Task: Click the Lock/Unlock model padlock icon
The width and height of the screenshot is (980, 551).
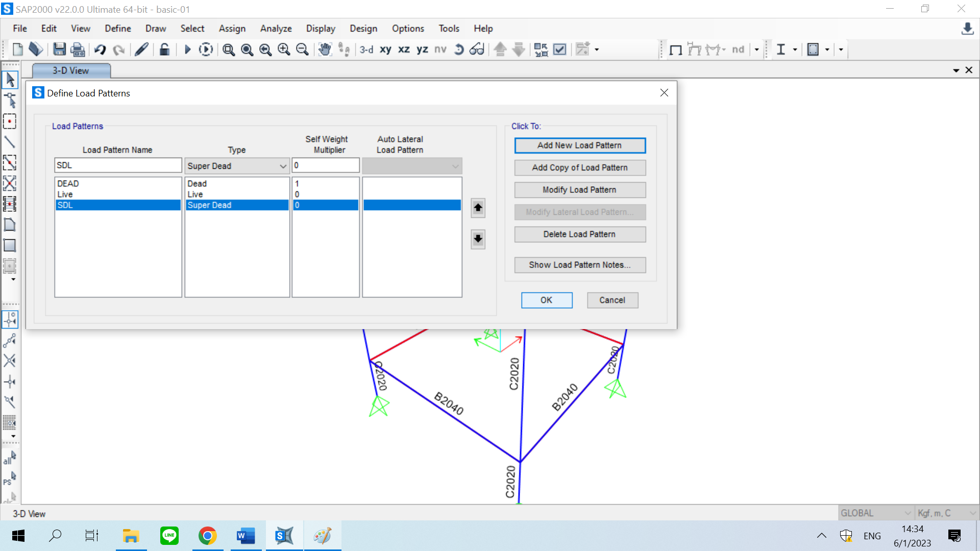Action: 164,49
